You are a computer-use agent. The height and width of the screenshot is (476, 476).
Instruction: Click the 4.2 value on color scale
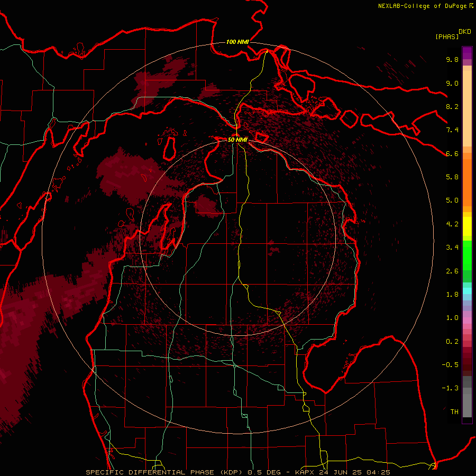[452, 224]
